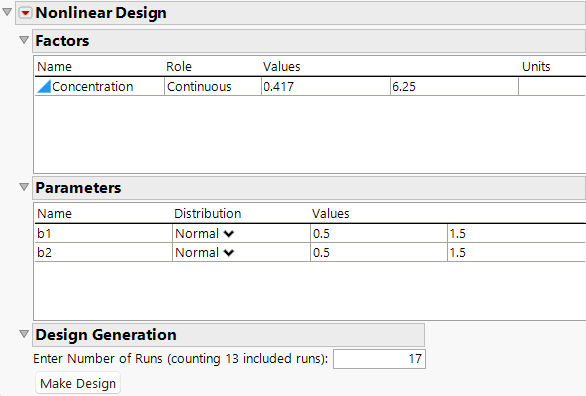Click the Nonlinear Design title text
586x396 pixels.
(101, 13)
